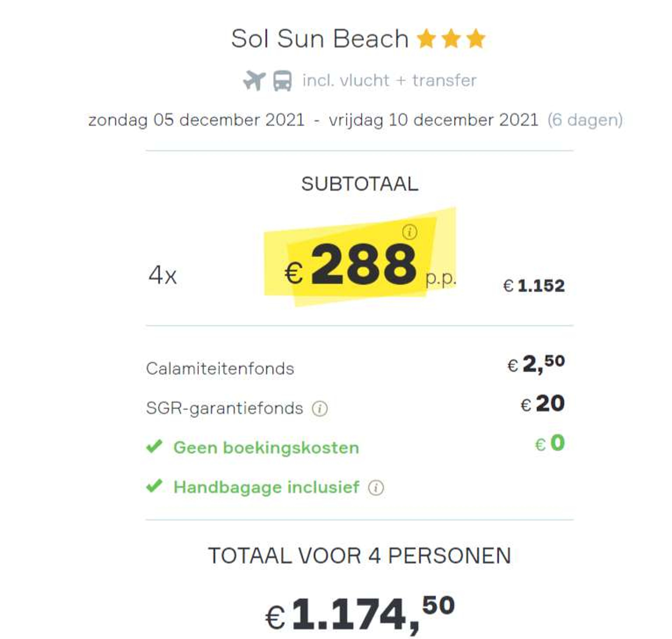Open the SGR-garantiefonds info icon
The image size is (672, 639).
coord(320,408)
